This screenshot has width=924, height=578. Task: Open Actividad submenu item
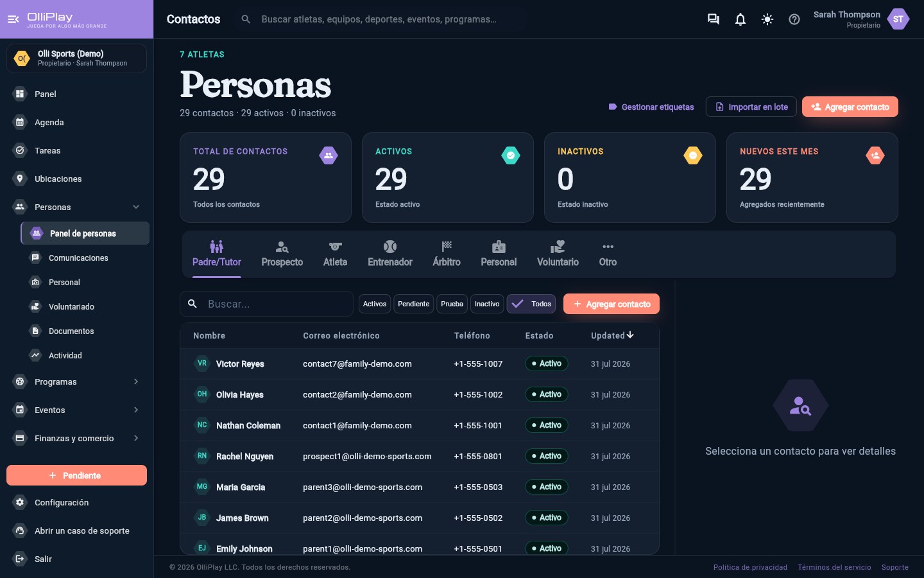click(85, 355)
